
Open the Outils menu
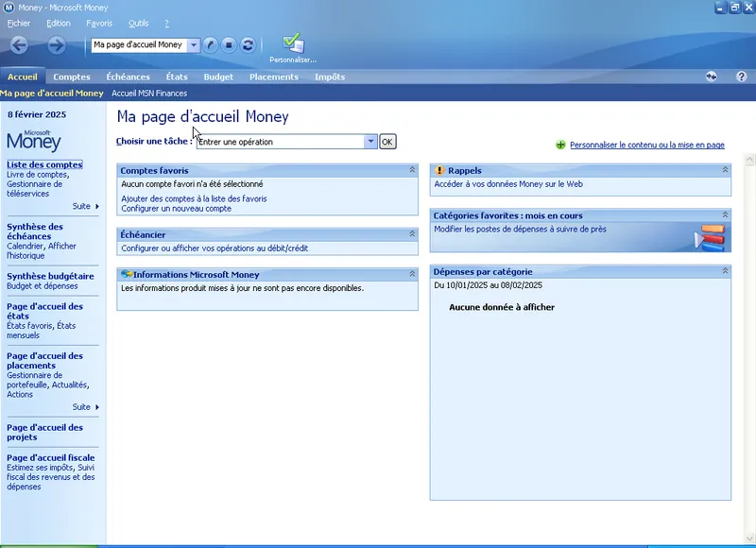[x=138, y=23]
